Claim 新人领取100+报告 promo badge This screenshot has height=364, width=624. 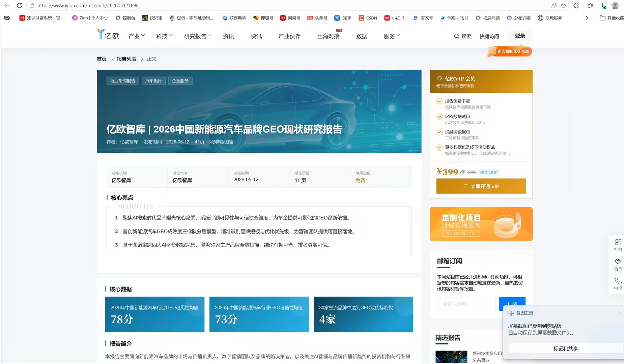pyautogui.click(x=510, y=51)
